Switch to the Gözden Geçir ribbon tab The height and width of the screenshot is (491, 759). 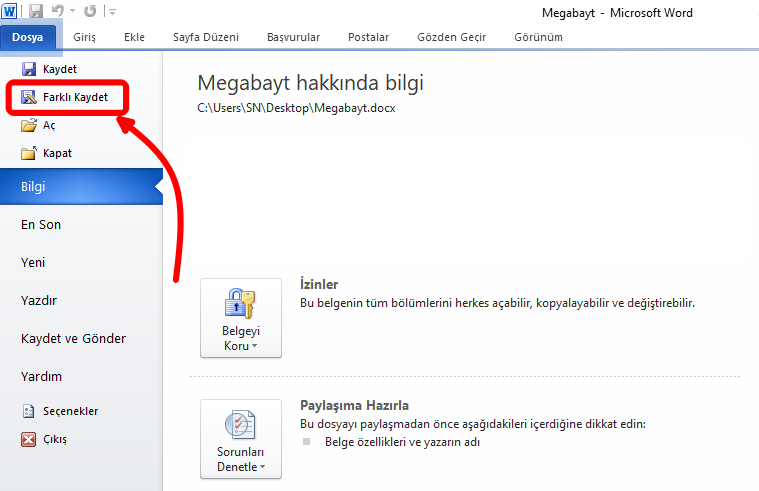tap(451, 37)
